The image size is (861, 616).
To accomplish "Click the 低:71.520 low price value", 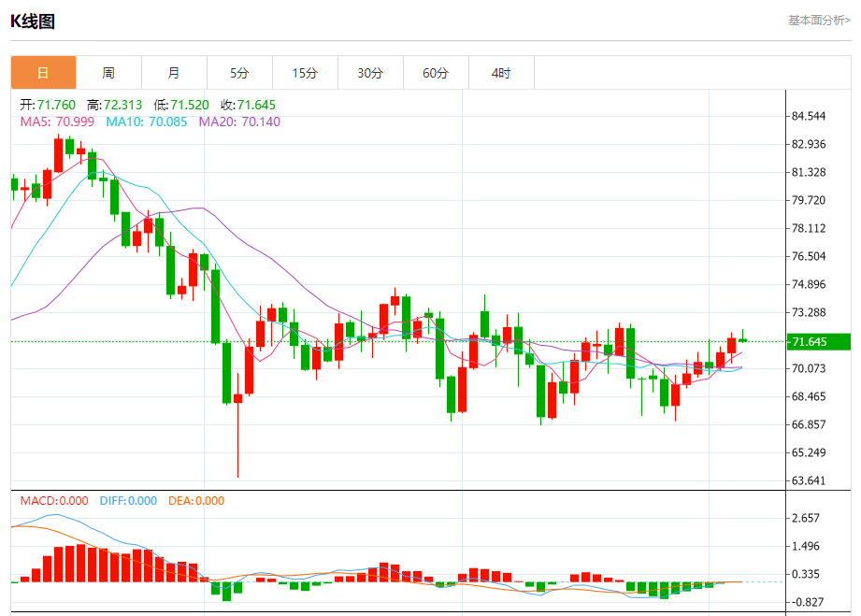I will click(x=181, y=105).
